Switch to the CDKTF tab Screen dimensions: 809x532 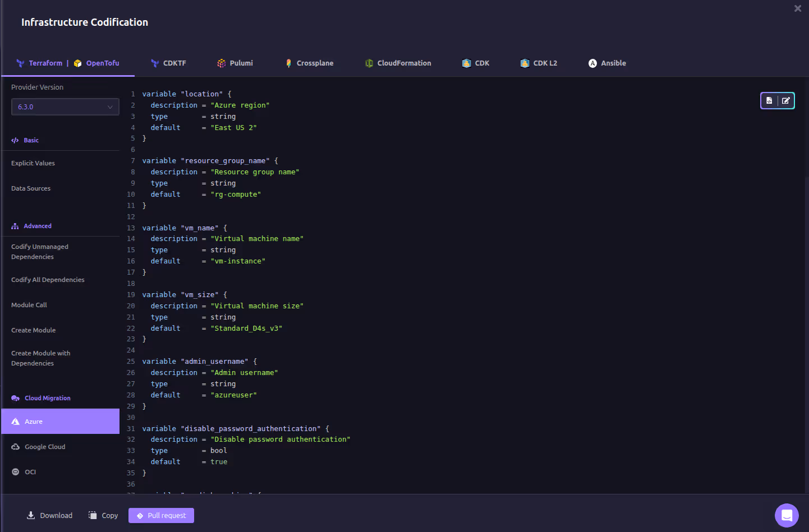click(x=168, y=63)
